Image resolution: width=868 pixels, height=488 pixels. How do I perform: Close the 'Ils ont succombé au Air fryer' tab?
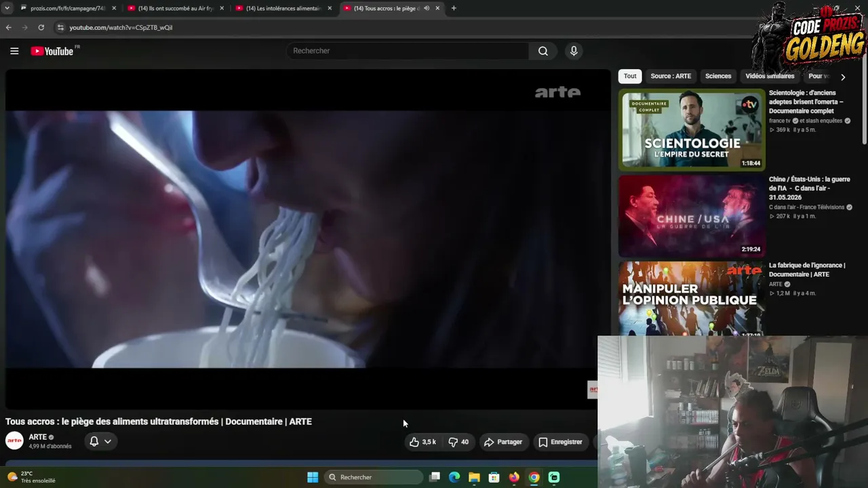tap(222, 8)
